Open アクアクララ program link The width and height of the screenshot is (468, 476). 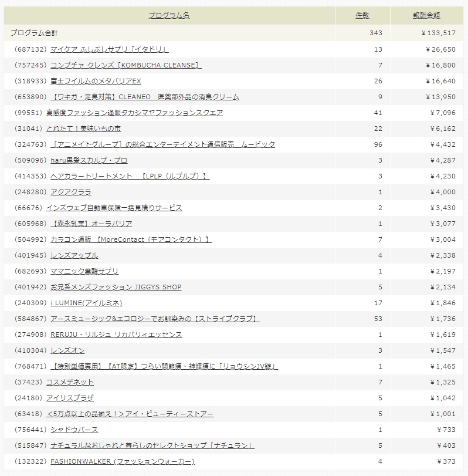click(71, 192)
